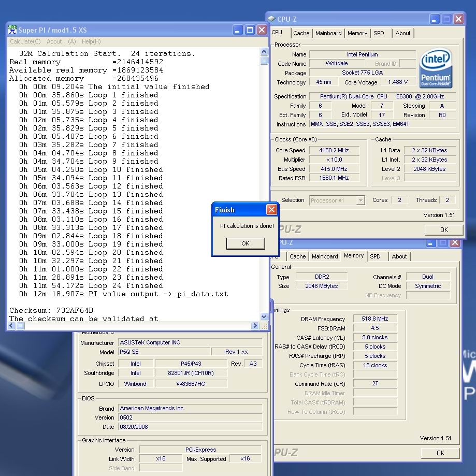Close the top CPU-Z window
This screenshot has height=476, width=476.
click(458, 19)
